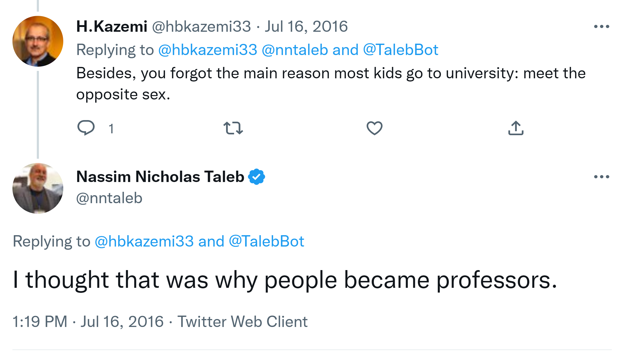
Task: Click the @nntaleb handle under Taleb's name
Action: [x=109, y=198]
